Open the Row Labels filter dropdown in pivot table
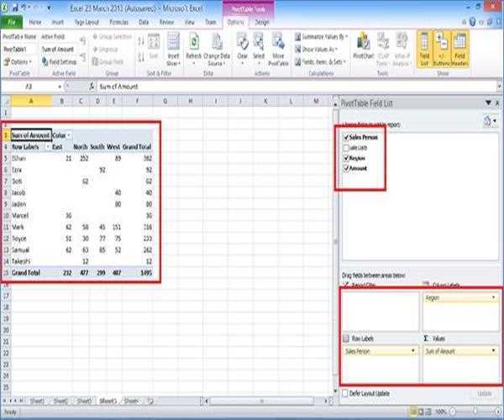Viewport: 504px width, 420px height. 46,145
